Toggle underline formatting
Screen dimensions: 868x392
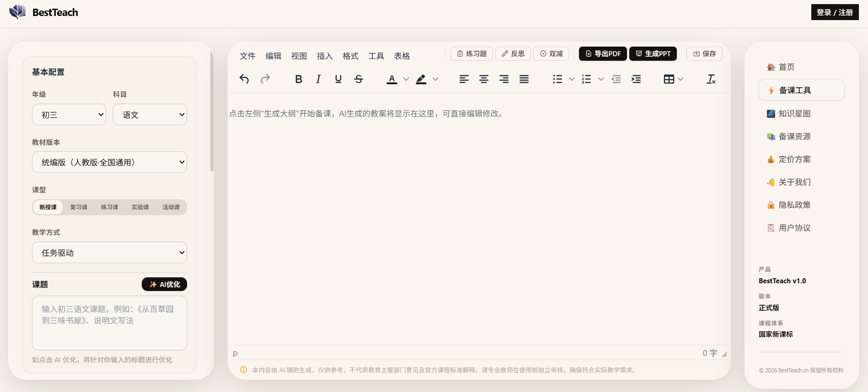coord(338,79)
